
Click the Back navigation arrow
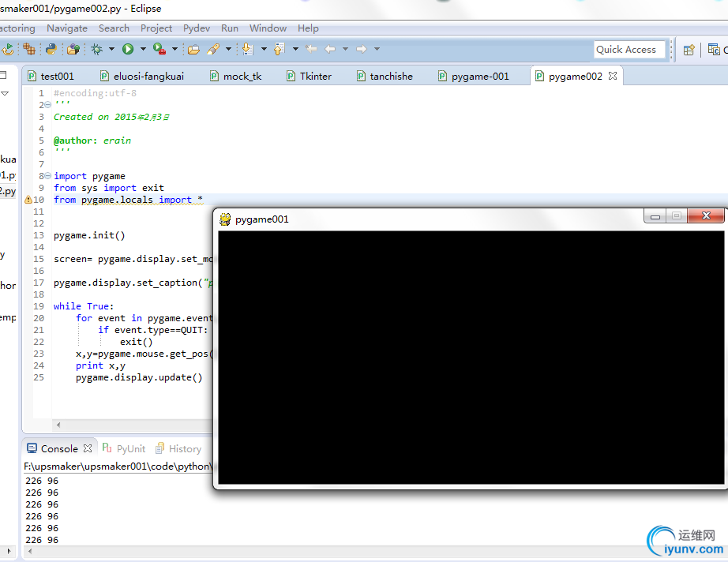click(x=330, y=49)
